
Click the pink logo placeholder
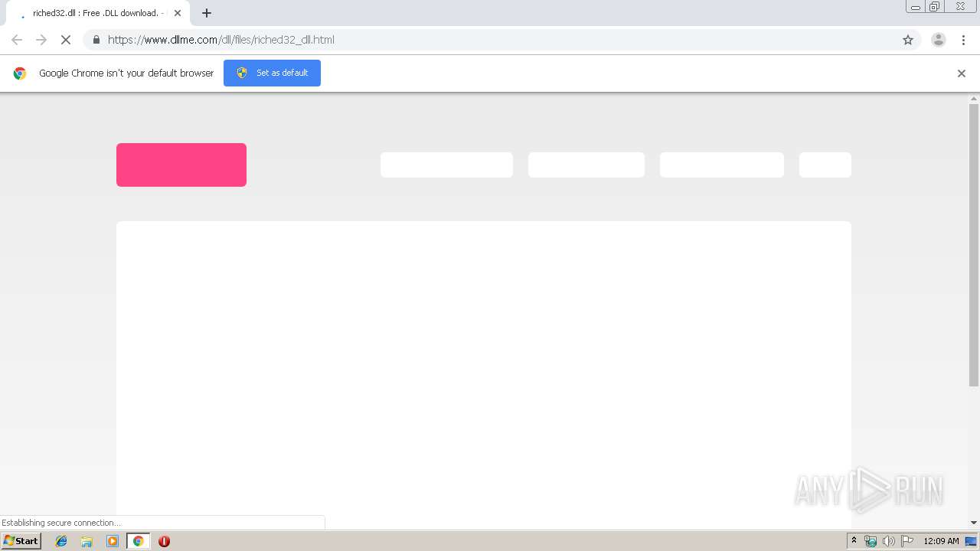click(x=181, y=165)
